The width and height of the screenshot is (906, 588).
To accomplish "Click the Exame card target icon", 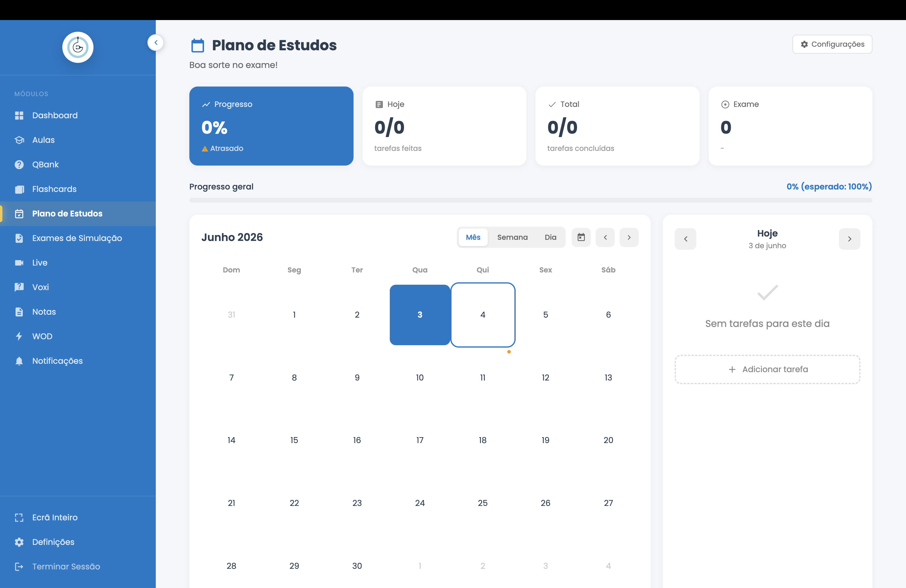I will 725,104.
